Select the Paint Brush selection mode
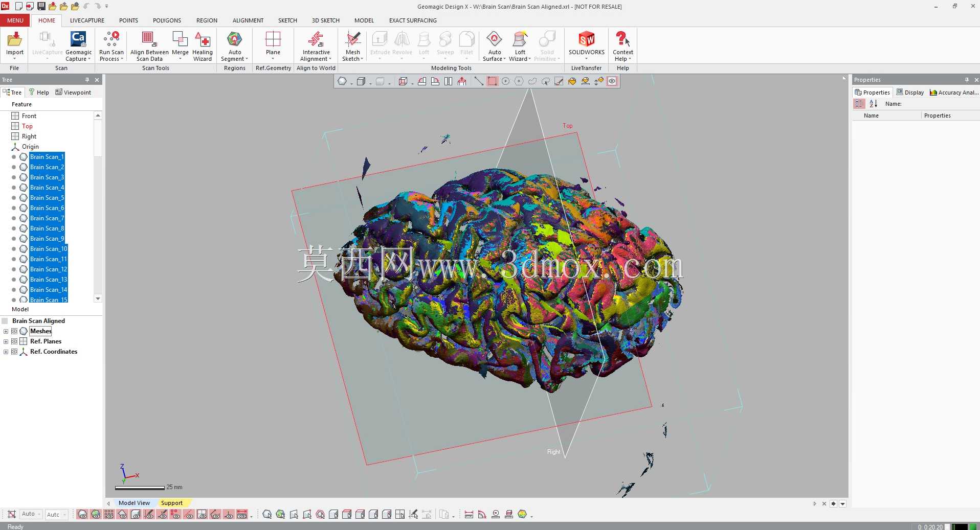980x530 pixels. pyautogui.click(x=559, y=81)
